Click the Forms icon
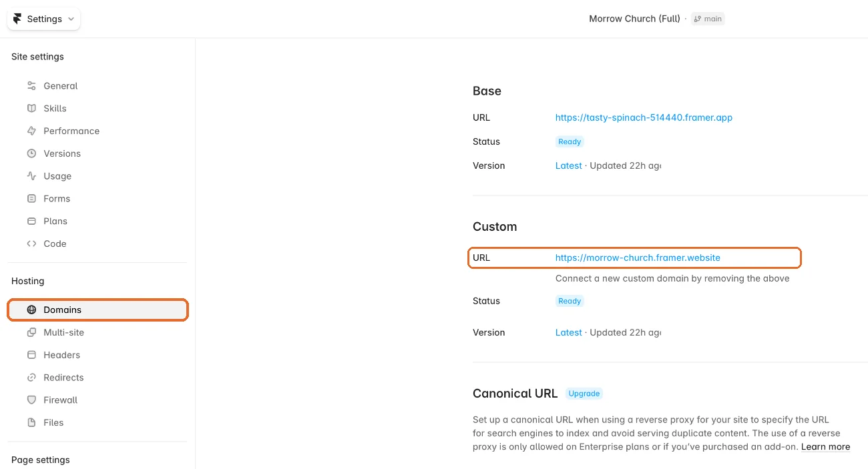This screenshot has width=868, height=469. point(31,199)
